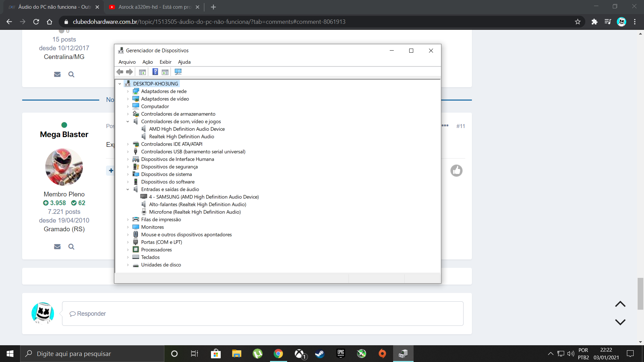
Task: Select Microfone (Realtek High Definition Audio)
Action: tap(195, 212)
